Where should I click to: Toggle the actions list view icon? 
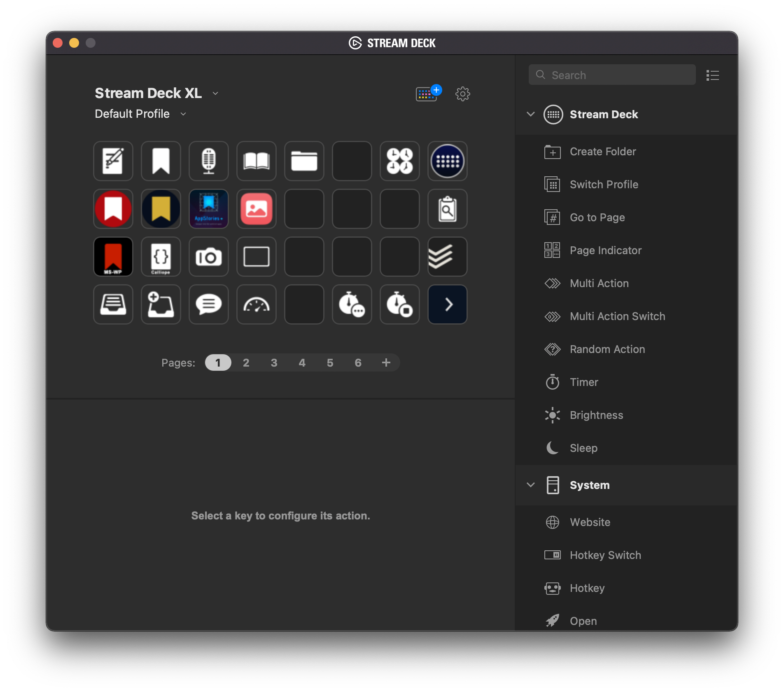(x=713, y=75)
